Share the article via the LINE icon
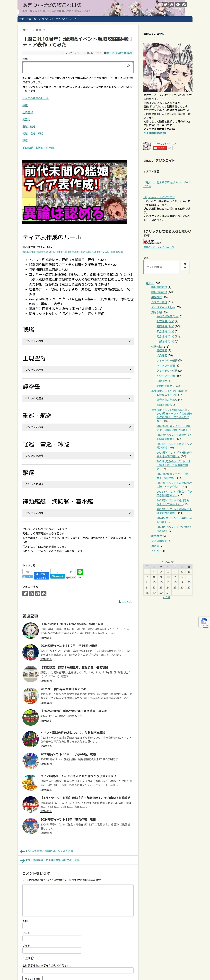This screenshot has height=980, width=210. pos(80,572)
